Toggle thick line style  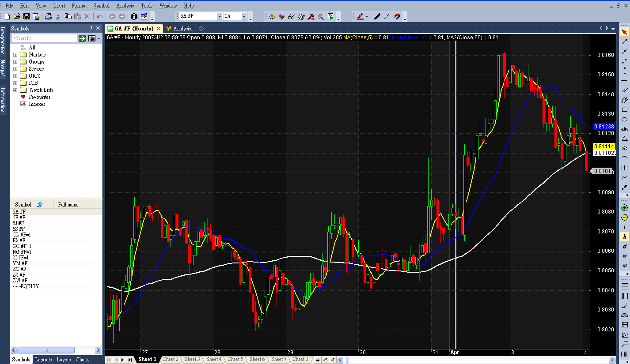tap(377, 16)
